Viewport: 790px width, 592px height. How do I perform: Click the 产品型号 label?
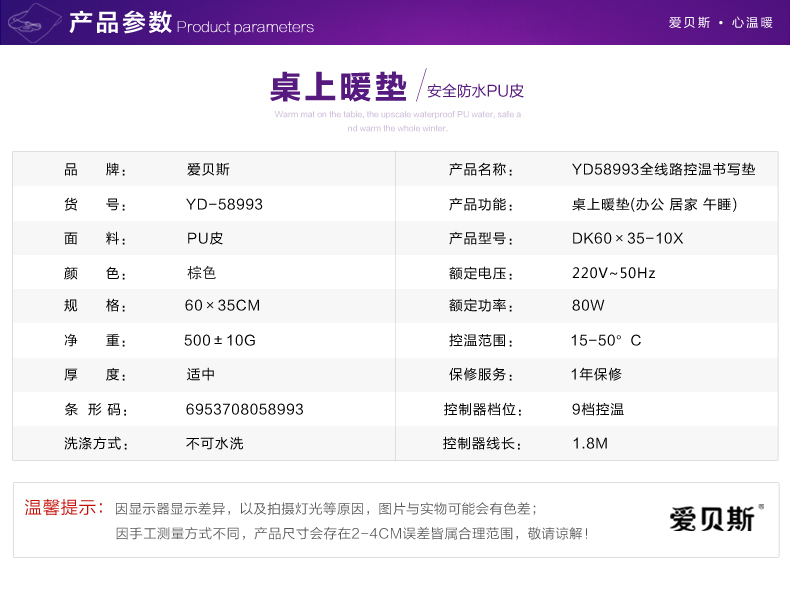481,238
